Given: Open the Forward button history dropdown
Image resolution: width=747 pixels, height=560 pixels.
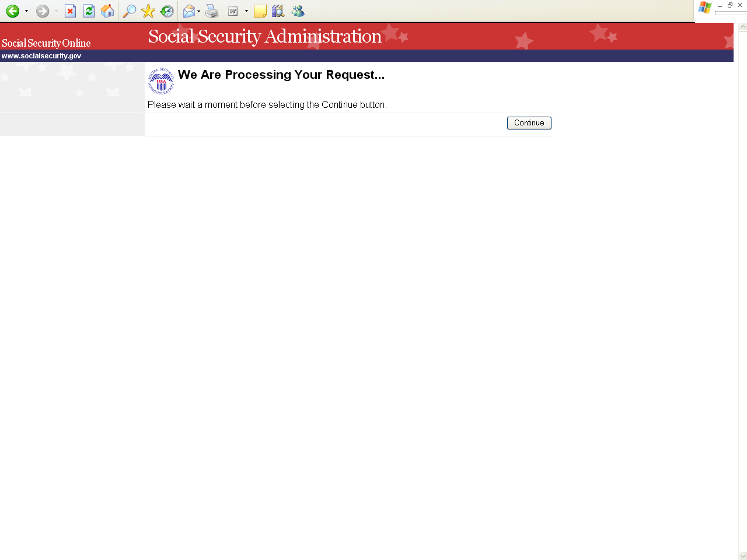Looking at the screenshot, I should pyautogui.click(x=56, y=11).
